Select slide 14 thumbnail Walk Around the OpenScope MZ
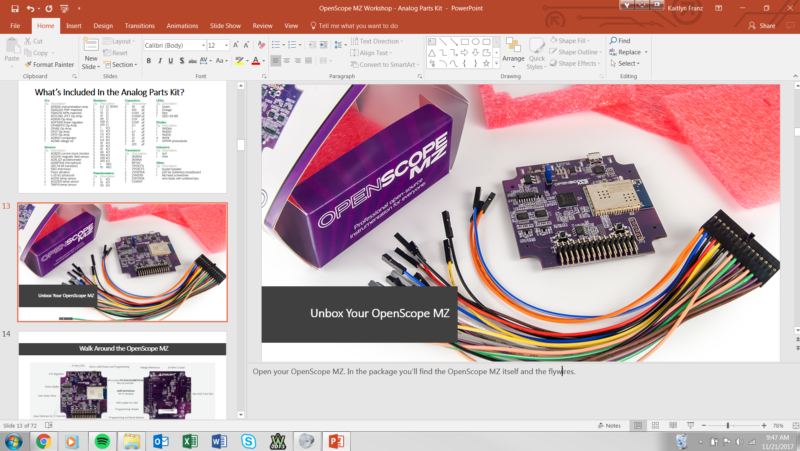The height and width of the screenshot is (451, 800). point(122,376)
